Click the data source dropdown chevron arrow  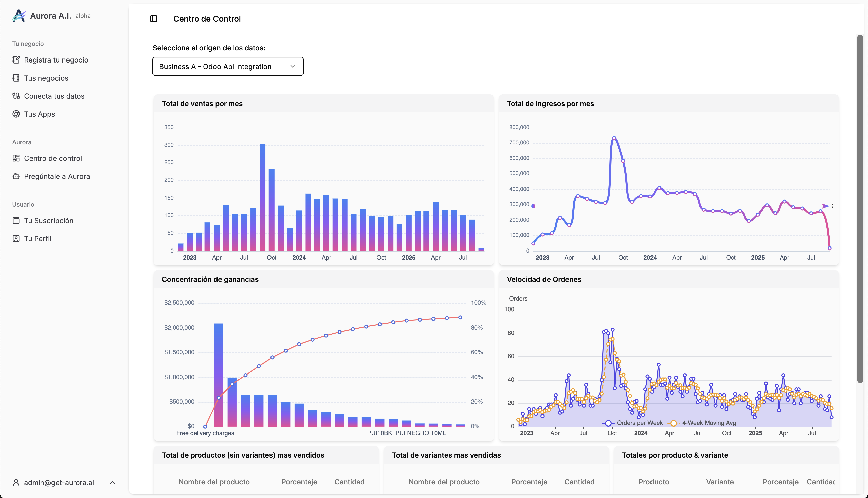[x=293, y=66]
